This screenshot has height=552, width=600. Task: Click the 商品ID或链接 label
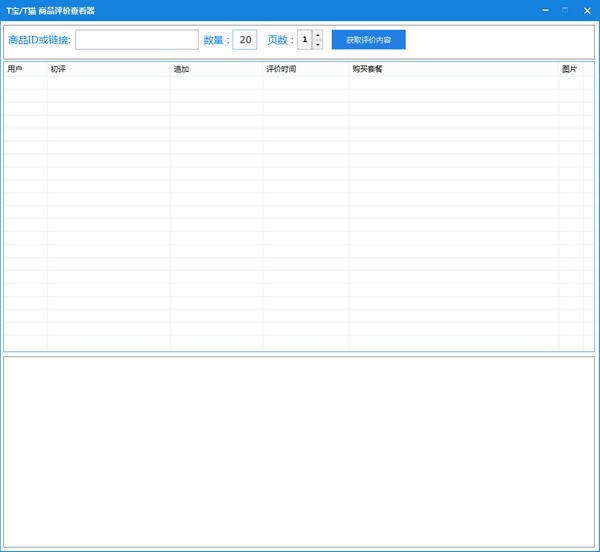click(x=39, y=40)
